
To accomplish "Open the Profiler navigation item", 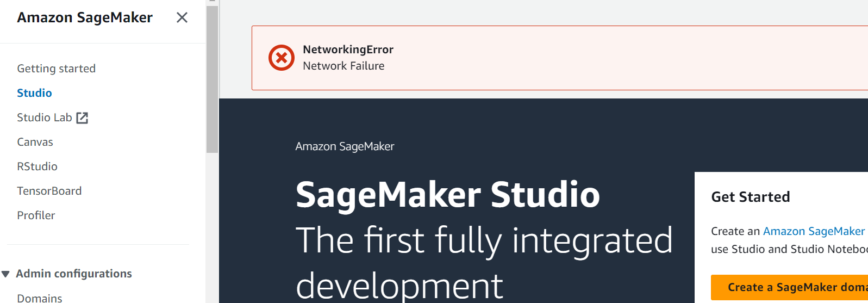I will pos(36,215).
